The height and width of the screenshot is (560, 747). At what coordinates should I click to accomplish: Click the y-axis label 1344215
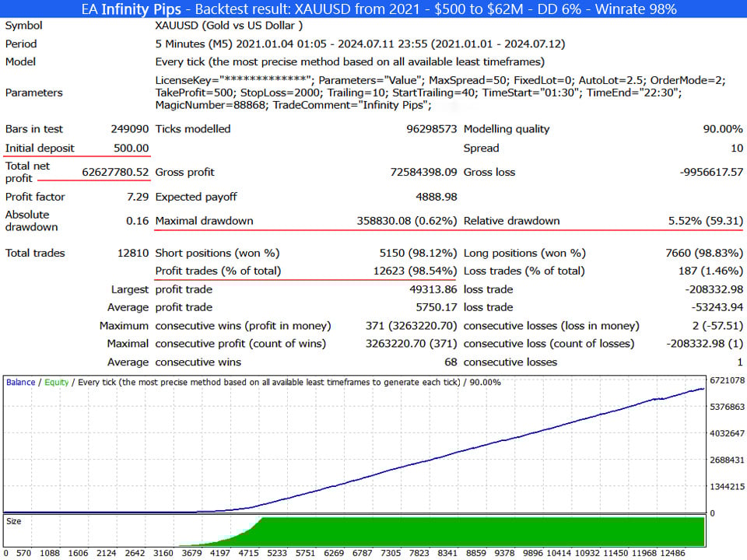(727, 487)
